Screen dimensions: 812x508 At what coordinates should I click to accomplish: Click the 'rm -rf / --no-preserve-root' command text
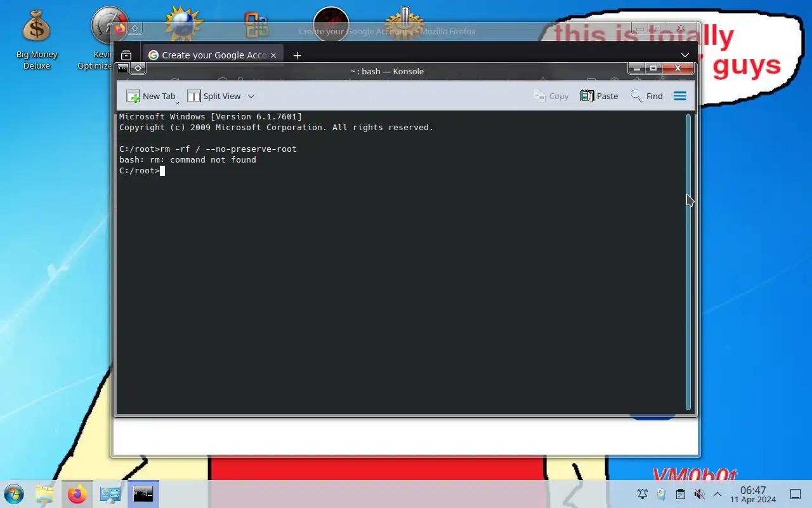(228, 149)
